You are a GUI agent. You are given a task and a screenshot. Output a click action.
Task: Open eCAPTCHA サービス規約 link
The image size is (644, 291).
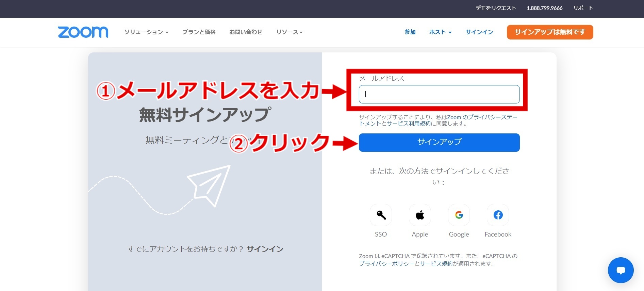click(x=436, y=264)
